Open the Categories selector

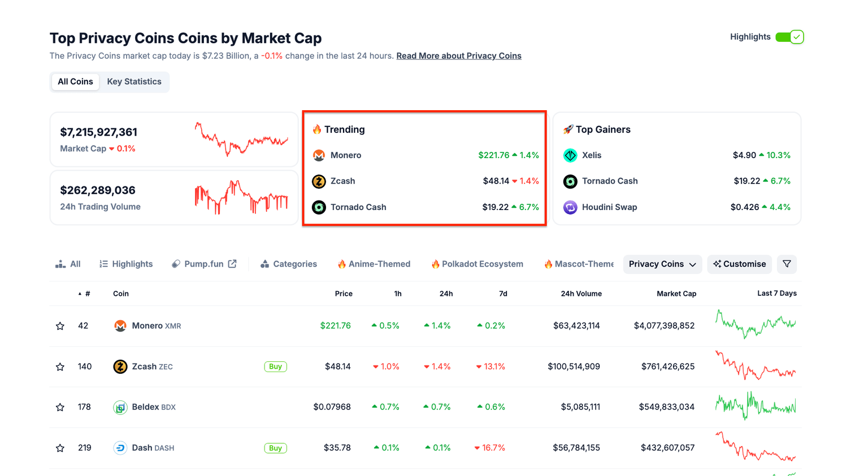288,264
